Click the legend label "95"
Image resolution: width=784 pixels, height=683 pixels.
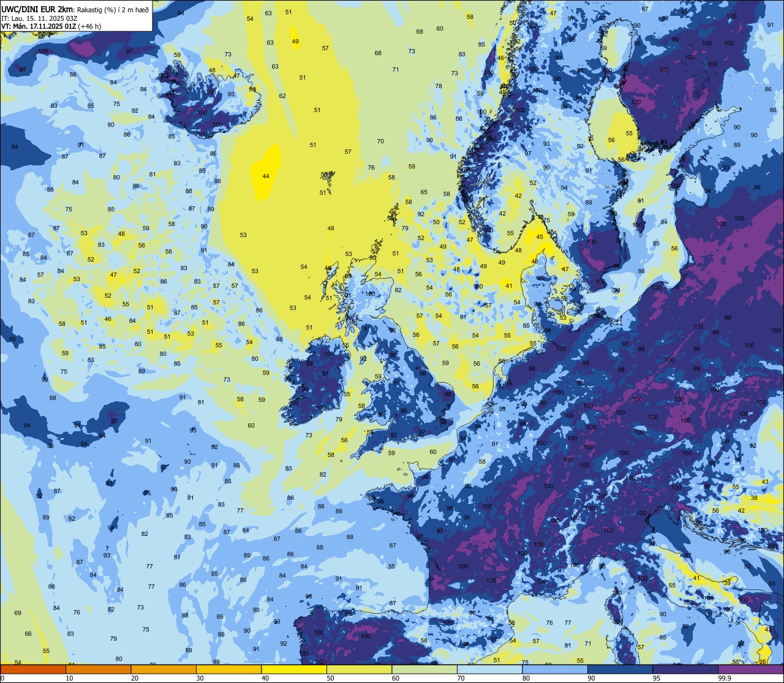pyautogui.click(x=657, y=678)
